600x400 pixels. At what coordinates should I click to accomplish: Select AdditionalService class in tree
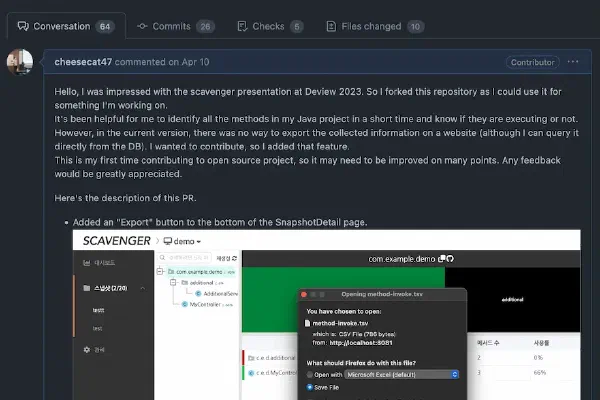click(217, 294)
